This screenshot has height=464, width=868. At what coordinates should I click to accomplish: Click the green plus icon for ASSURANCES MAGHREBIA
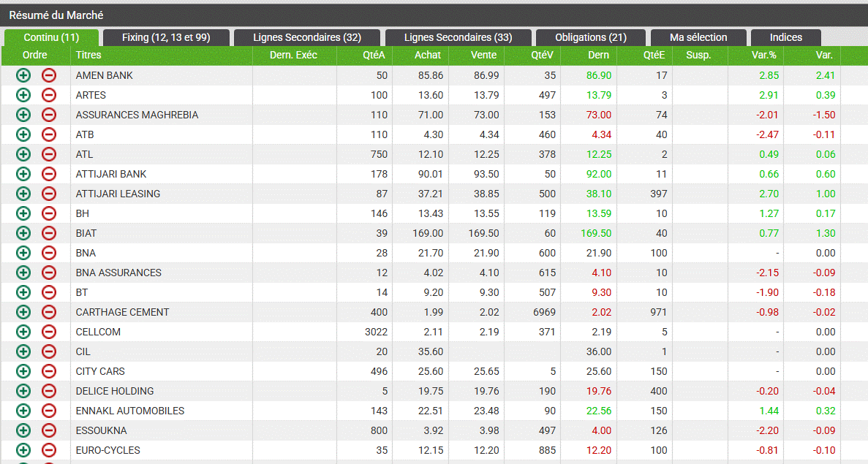(x=23, y=115)
